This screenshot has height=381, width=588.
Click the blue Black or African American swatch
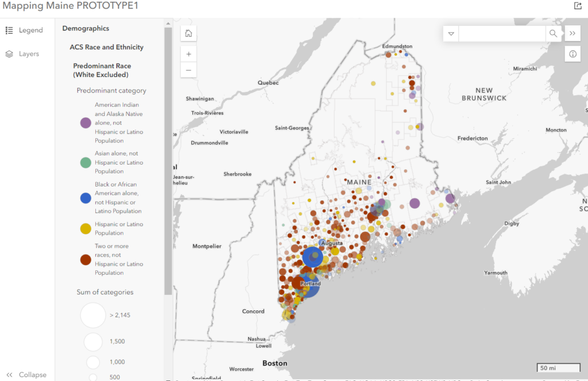[x=86, y=198]
